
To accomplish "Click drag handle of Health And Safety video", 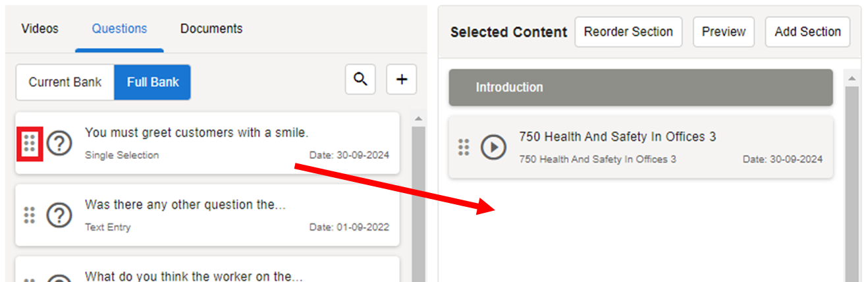I will tap(464, 147).
